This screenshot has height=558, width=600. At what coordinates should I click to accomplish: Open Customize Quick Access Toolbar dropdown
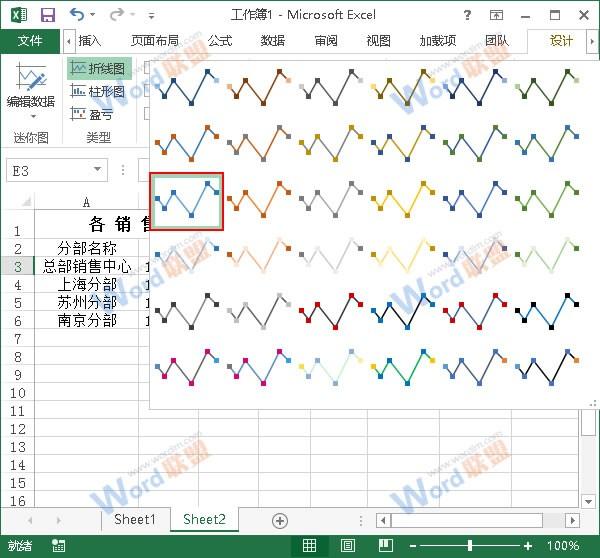tap(151, 16)
